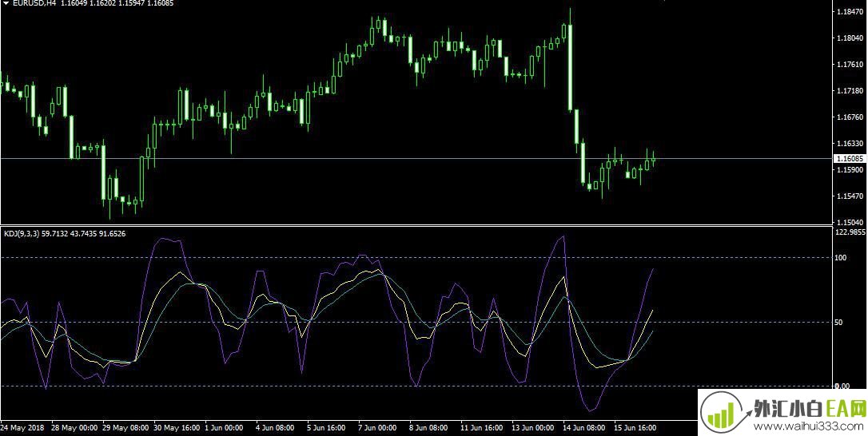Select the KDJ(9,3,3) indicator label
Image resolution: width=868 pixels, height=436 pixels.
[21, 234]
